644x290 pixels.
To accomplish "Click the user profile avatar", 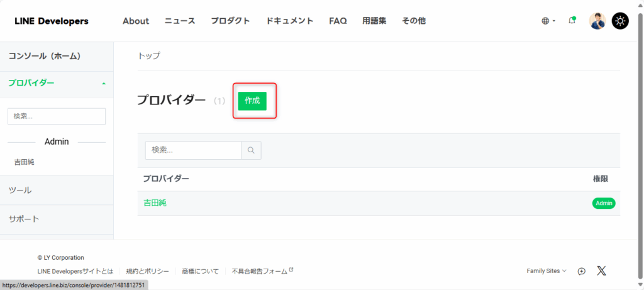I will coord(597,21).
